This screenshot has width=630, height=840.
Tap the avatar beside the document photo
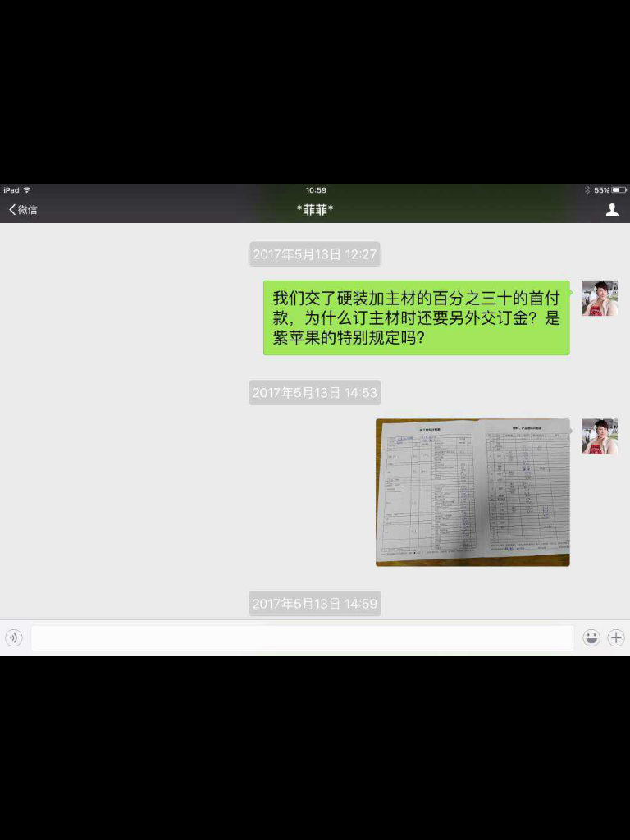(x=599, y=436)
